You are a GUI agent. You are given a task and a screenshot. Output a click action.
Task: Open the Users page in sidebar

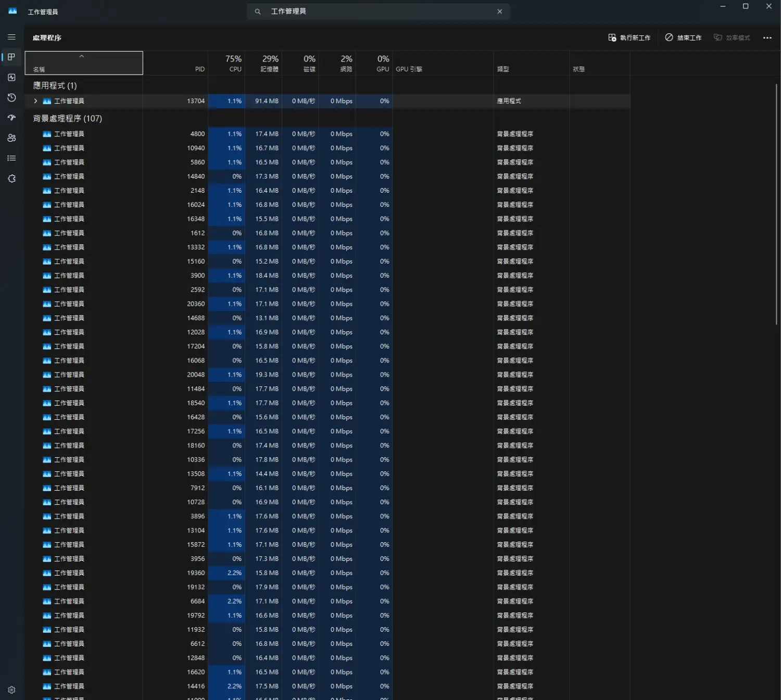11,138
